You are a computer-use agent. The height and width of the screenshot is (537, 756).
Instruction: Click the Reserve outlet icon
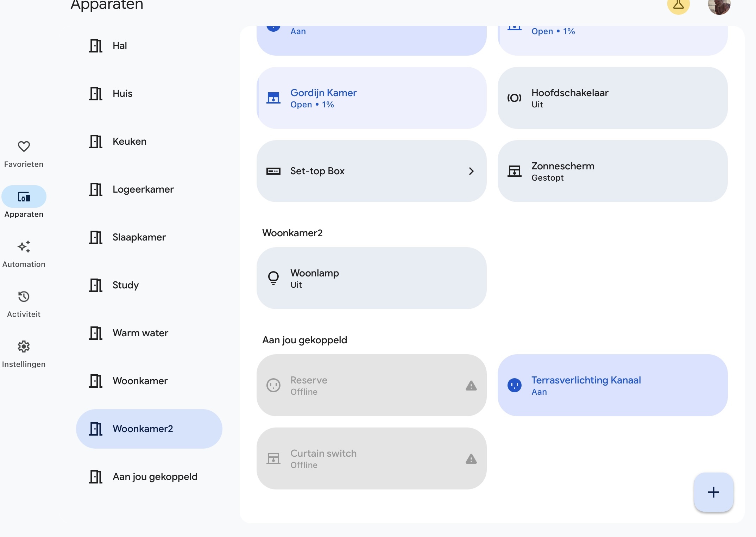[x=273, y=385]
